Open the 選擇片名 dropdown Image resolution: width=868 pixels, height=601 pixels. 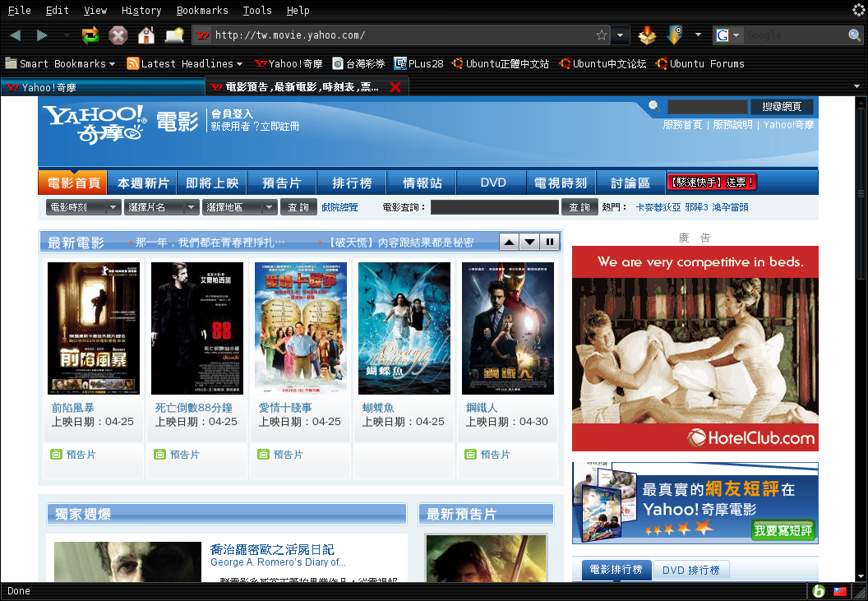point(162,207)
